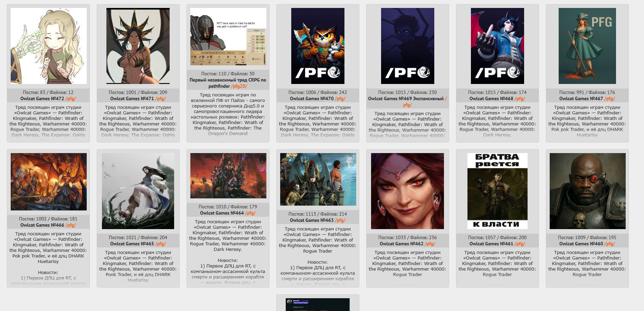644x311 pixels.
Task: Select the title 'Owlcat Games №472'
Action: pos(42,98)
